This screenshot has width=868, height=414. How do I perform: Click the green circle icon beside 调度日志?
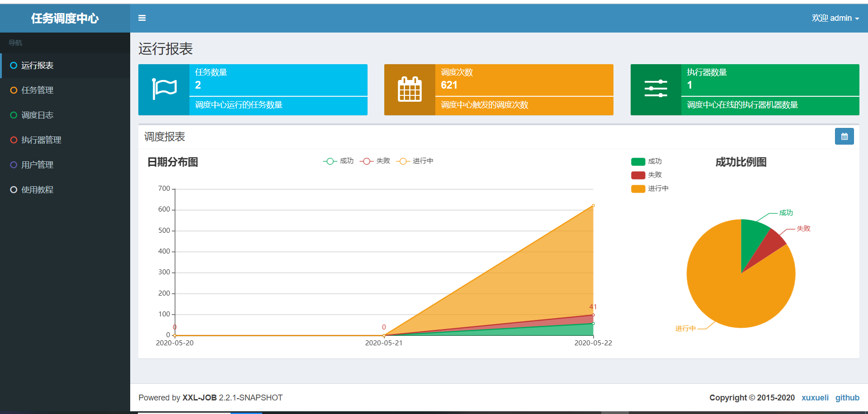pyautogui.click(x=14, y=115)
